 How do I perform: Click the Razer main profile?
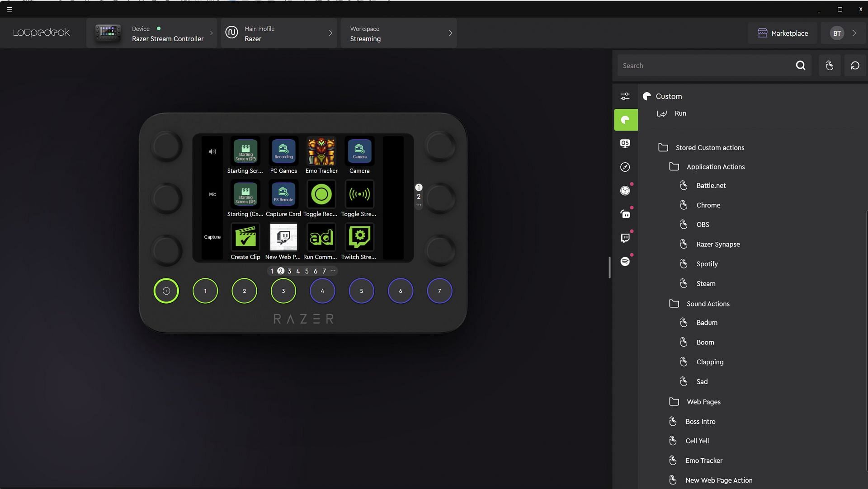[x=277, y=33]
